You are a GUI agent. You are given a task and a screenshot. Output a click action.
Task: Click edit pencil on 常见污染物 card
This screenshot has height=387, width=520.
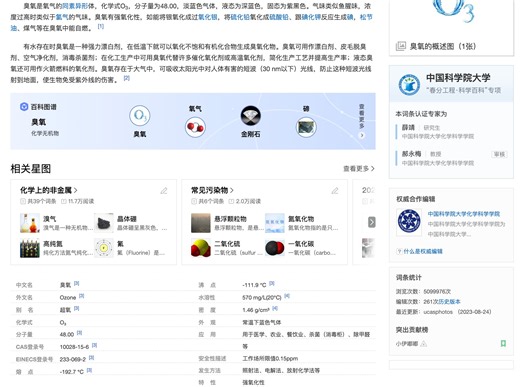coord(335,191)
